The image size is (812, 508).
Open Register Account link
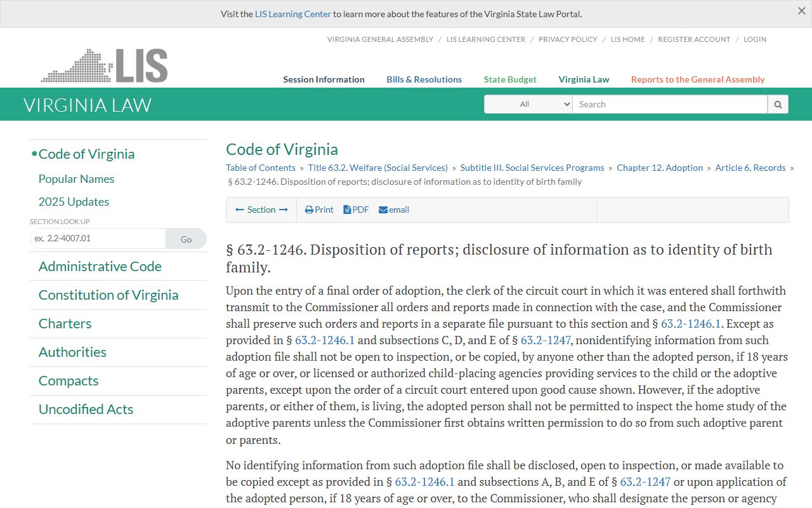(x=694, y=39)
